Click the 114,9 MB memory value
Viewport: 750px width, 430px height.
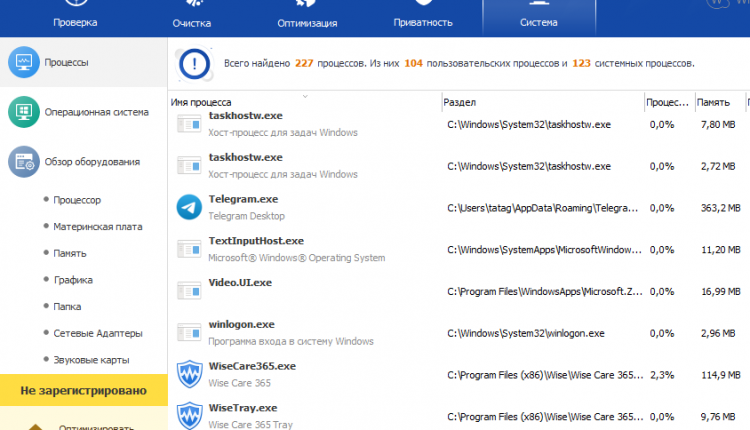[720, 375]
